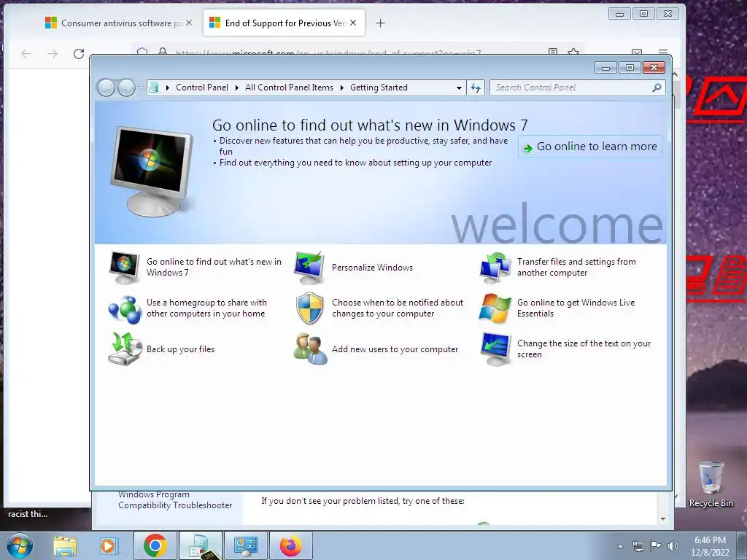Click All Control Panel Items breadcrumb
The image size is (747, 560).
point(289,87)
